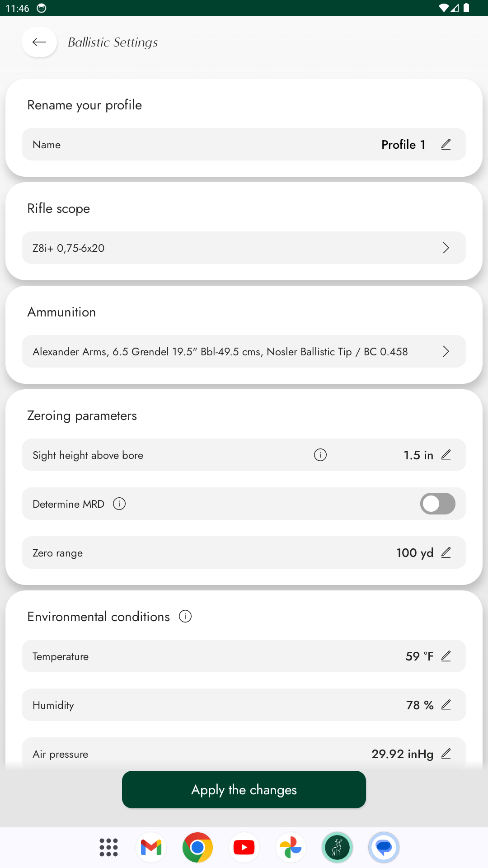Edit the humidity pencil icon

446,705
